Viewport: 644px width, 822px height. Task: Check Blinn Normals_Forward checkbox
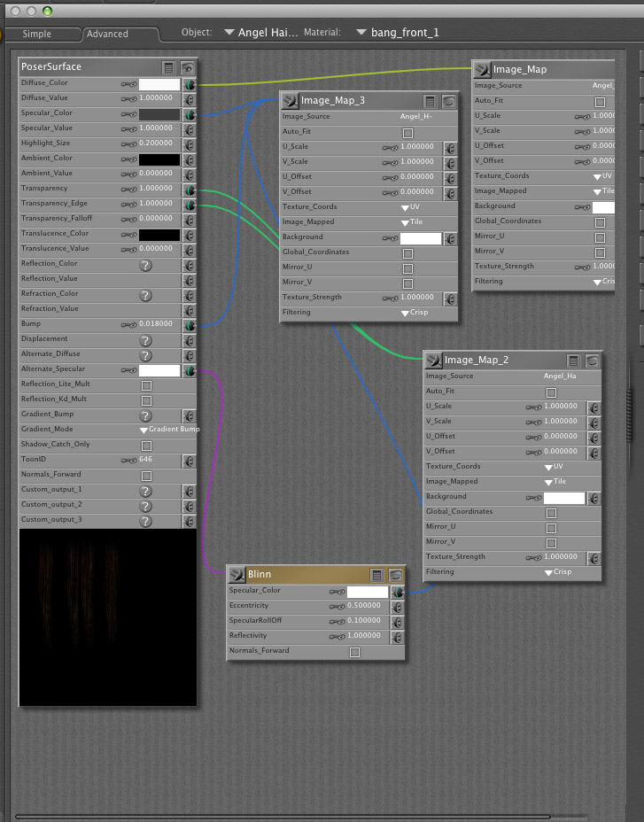pos(354,652)
